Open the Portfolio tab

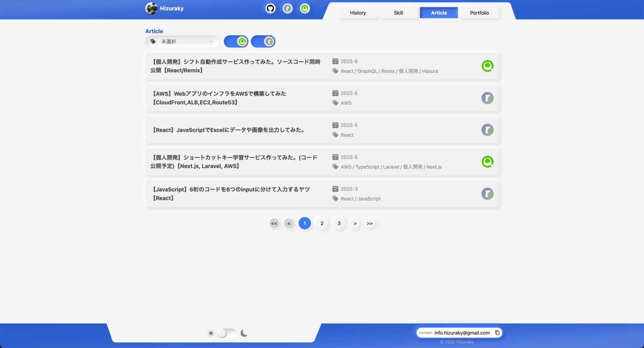[x=480, y=13]
